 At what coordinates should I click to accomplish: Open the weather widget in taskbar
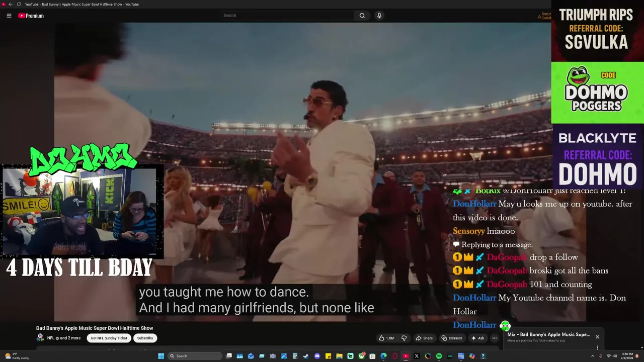[x=17, y=356]
